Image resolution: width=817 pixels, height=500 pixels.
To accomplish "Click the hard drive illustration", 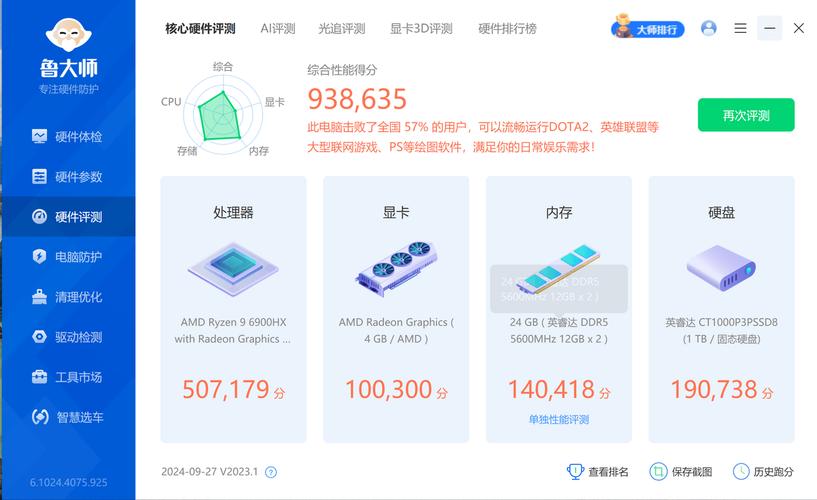I will point(721,268).
